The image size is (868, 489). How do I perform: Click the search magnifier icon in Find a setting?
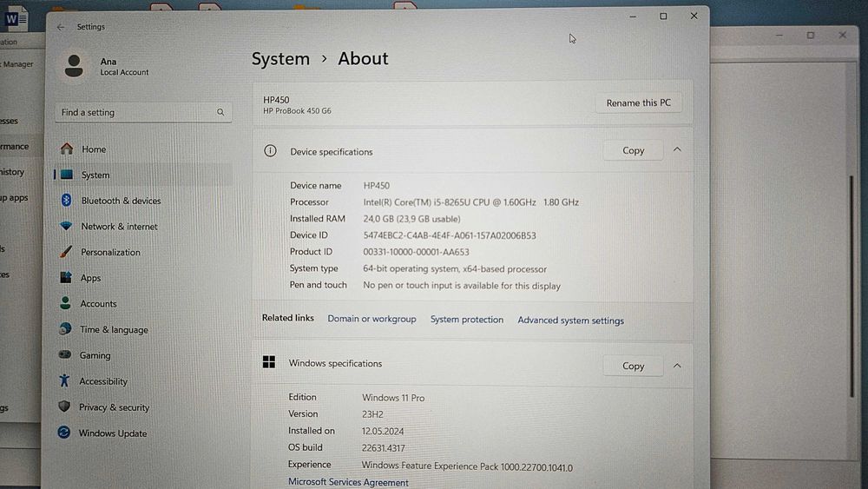pyautogui.click(x=220, y=112)
